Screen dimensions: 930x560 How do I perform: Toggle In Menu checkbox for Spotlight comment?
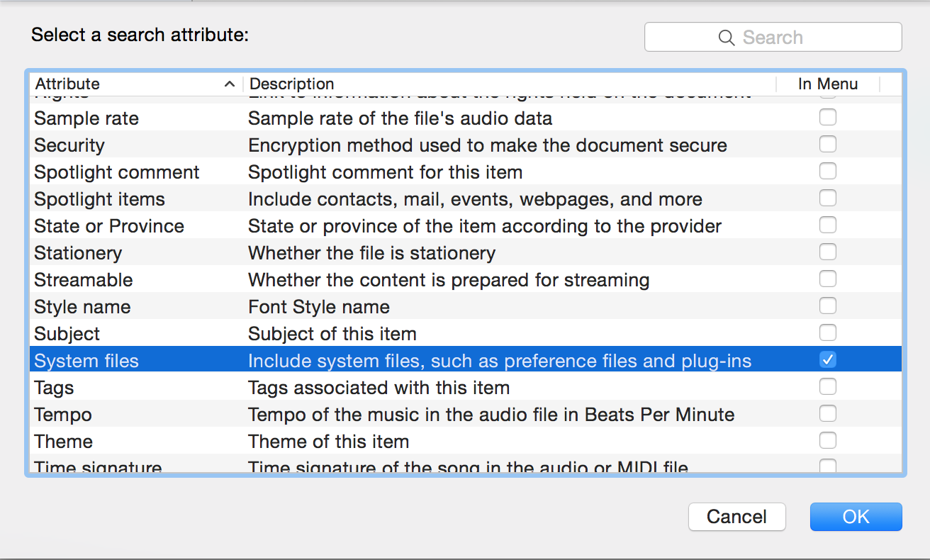click(827, 172)
